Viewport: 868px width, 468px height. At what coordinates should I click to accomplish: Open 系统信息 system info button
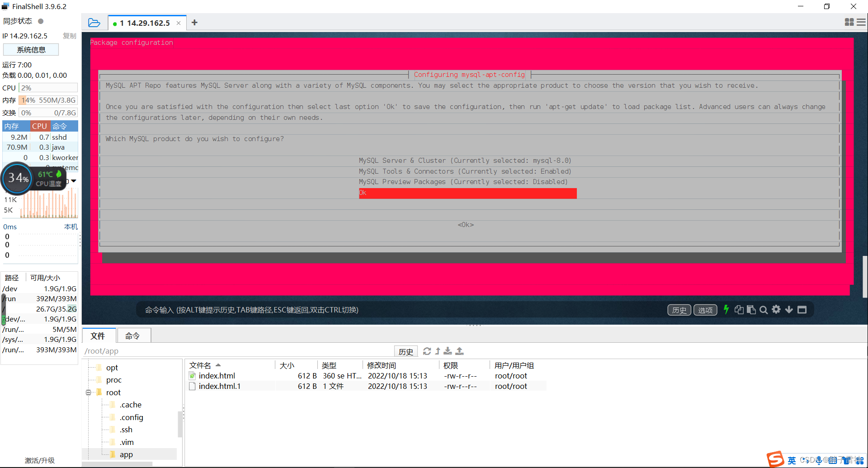[31, 50]
